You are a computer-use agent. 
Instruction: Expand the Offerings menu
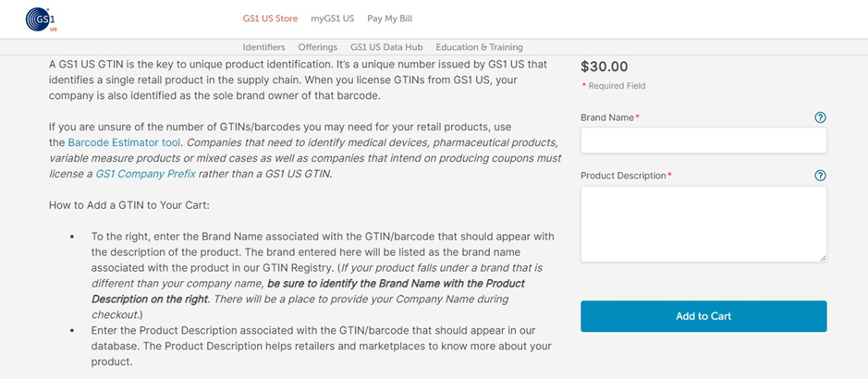(318, 47)
